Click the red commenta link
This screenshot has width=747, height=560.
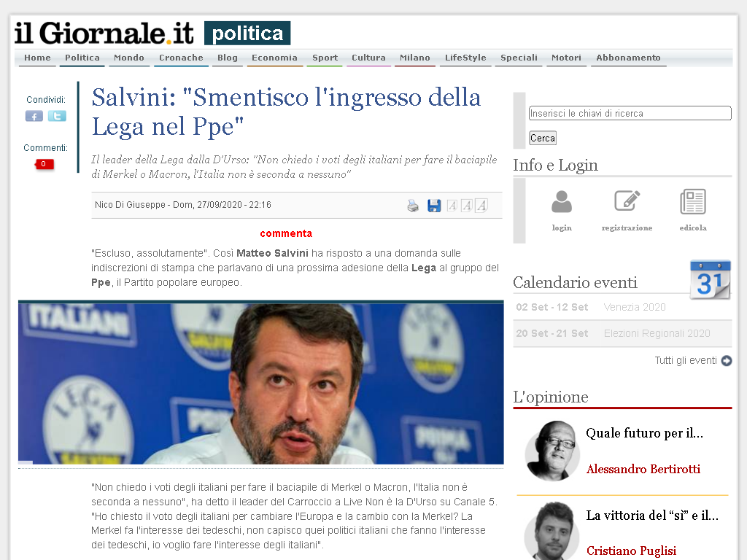[286, 233]
